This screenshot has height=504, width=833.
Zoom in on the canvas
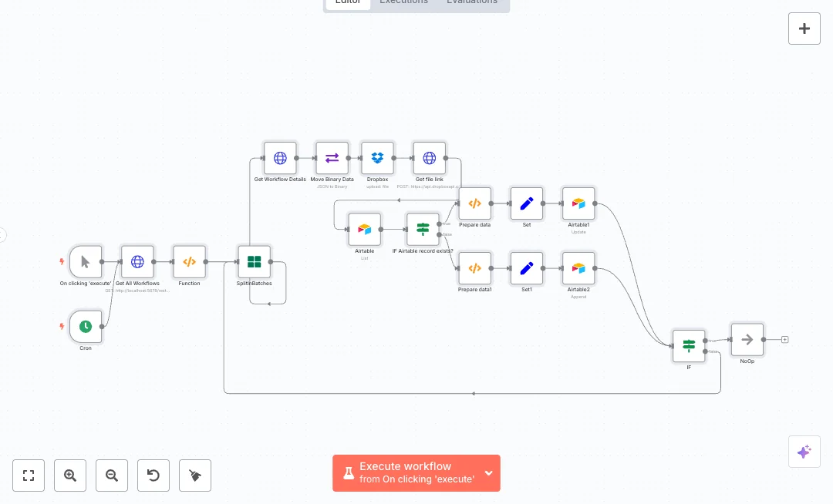pos(70,475)
